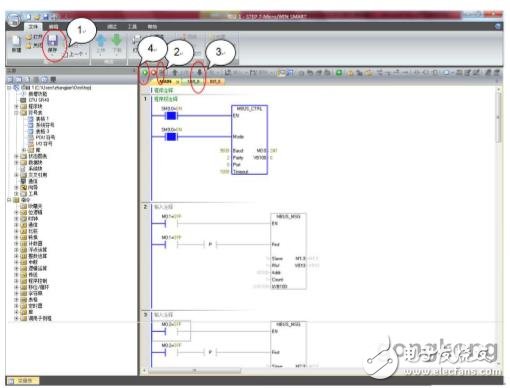Viewport: 510px width, 388px height.
Task: Select the 程序控制 instruction folder
Action: tap(34, 281)
